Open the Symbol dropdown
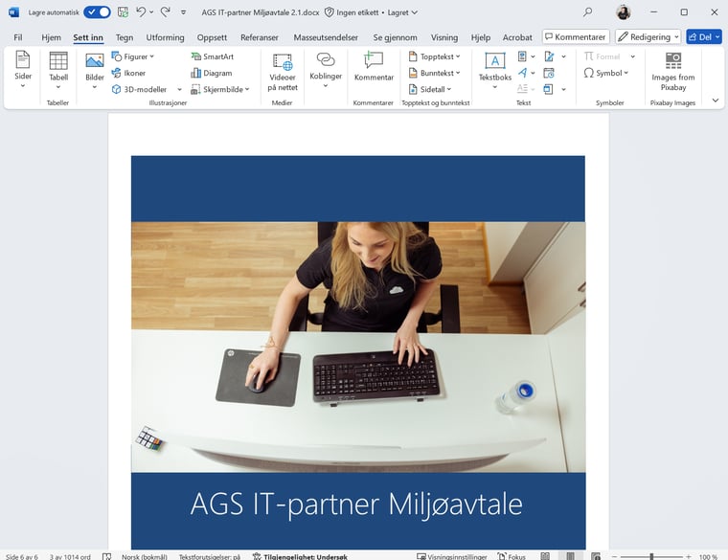The height and width of the screenshot is (560, 728). click(606, 73)
